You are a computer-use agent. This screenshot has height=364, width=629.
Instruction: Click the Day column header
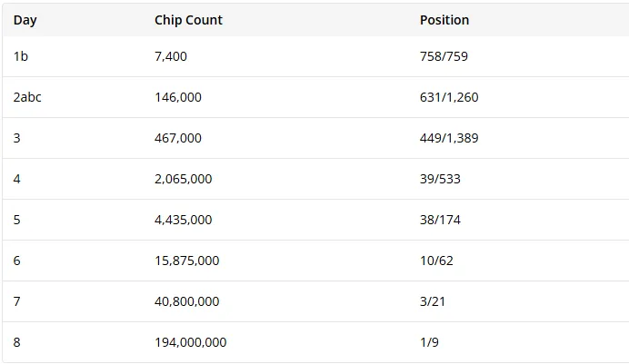[x=25, y=20]
